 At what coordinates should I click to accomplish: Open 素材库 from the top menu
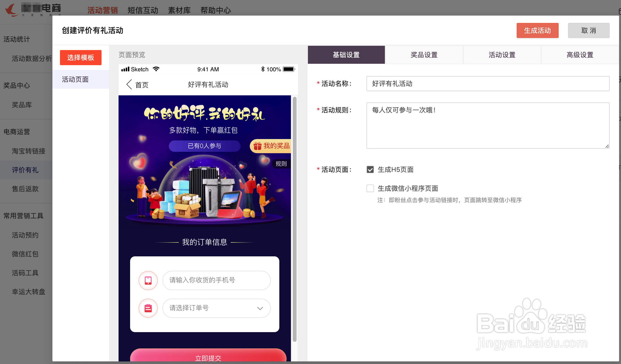click(x=179, y=10)
